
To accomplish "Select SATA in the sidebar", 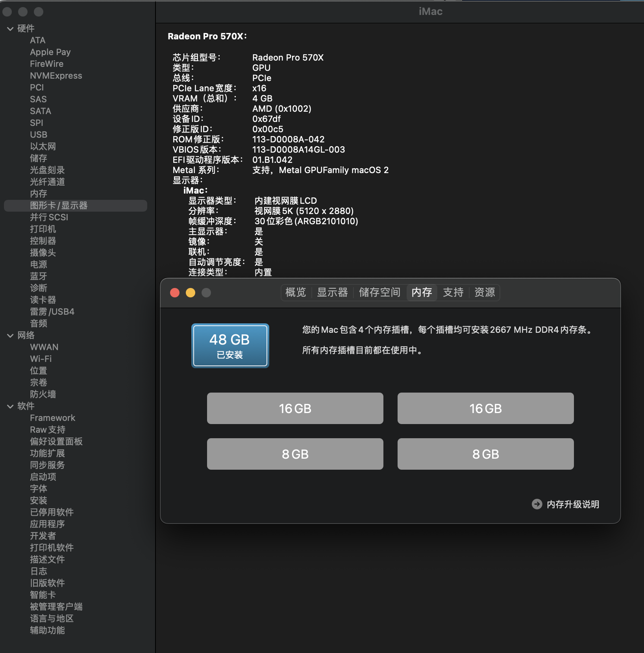I will pos(41,111).
